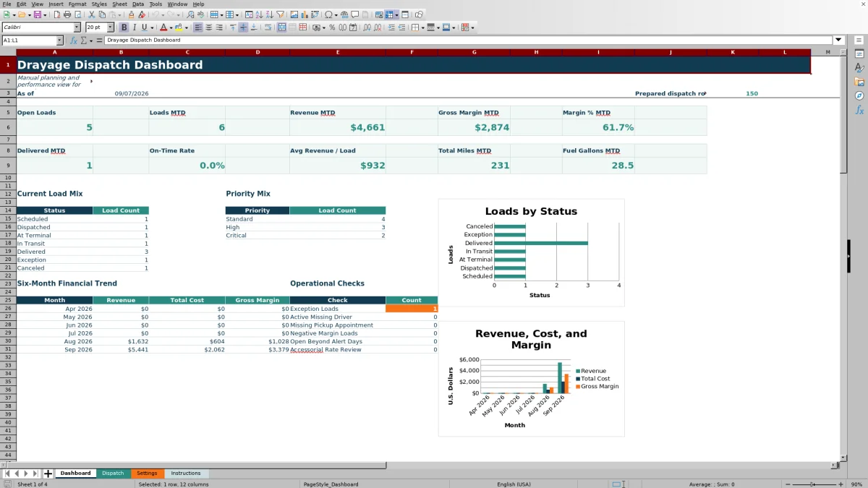Open the Font Size dropdown
This screenshot has height=488, width=868.
[110, 27]
